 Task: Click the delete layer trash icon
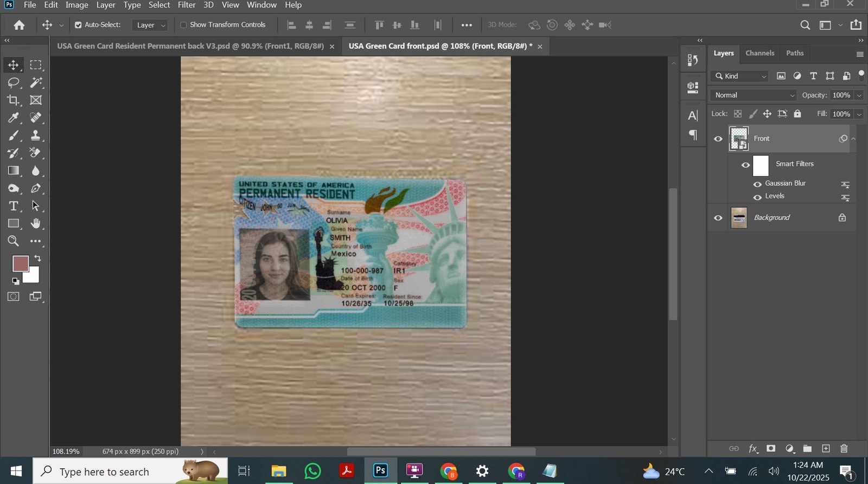(x=844, y=448)
